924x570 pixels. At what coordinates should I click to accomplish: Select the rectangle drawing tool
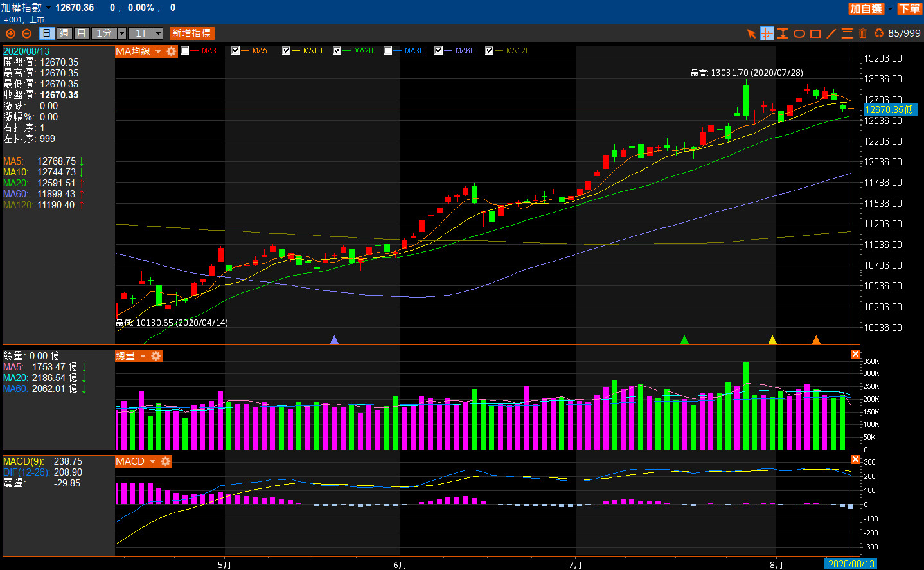point(815,33)
